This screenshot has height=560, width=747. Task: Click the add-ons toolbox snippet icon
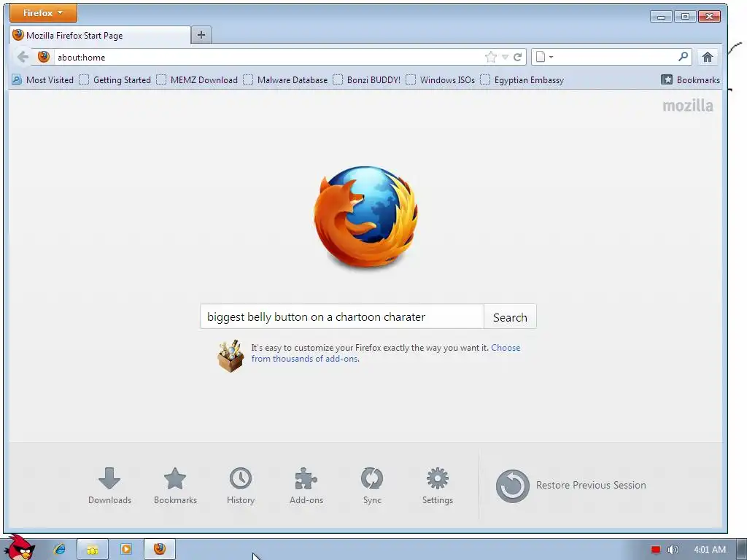231,356
